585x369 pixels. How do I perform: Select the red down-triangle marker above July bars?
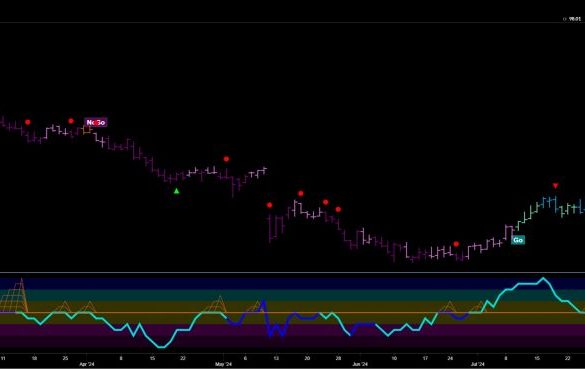pyautogui.click(x=556, y=186)
